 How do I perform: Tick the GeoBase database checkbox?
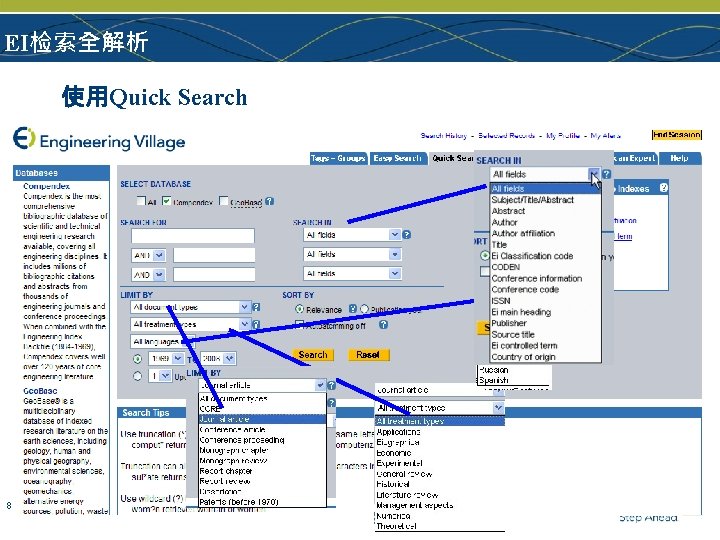pos(224,201)
